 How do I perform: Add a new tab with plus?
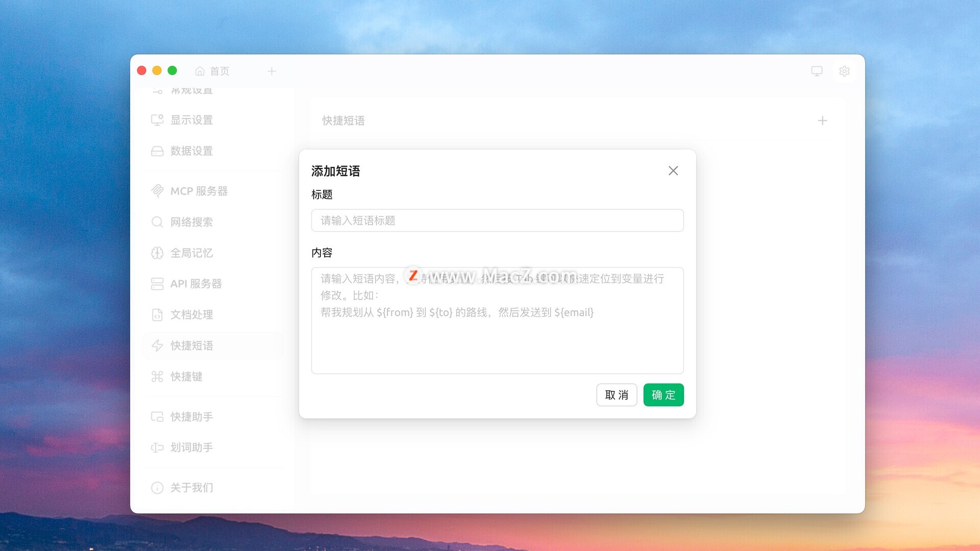tap(272, 71)
